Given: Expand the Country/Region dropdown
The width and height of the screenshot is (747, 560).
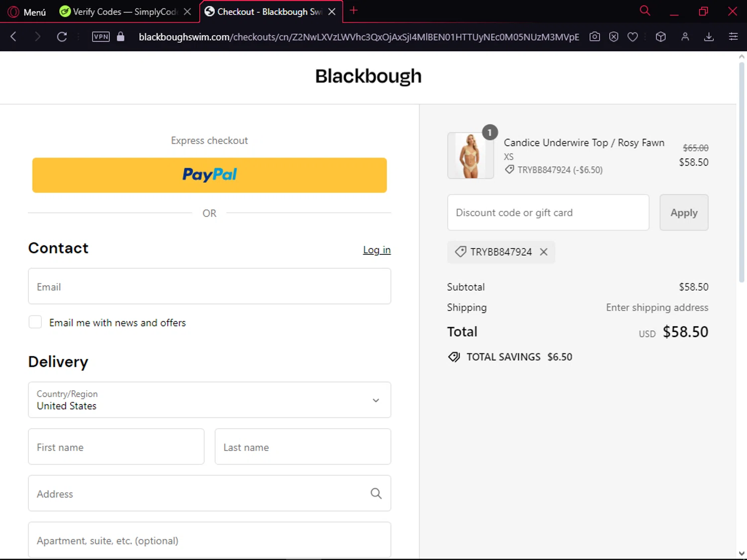Looking at the screenshot, I should [x=210, y=400].
